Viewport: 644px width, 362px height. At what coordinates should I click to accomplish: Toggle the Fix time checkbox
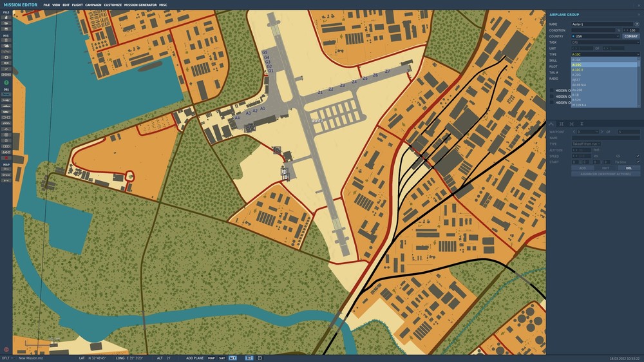(638, 162)
